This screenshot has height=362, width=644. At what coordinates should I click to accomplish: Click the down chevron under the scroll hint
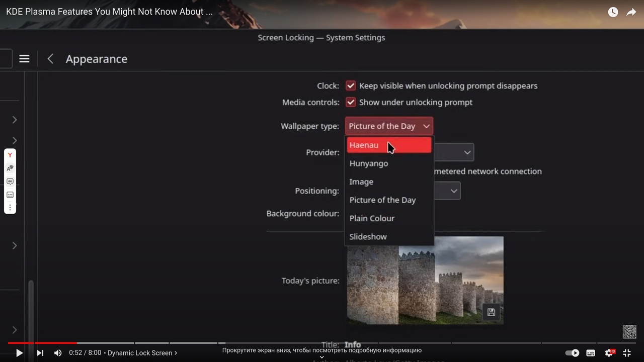322,357
